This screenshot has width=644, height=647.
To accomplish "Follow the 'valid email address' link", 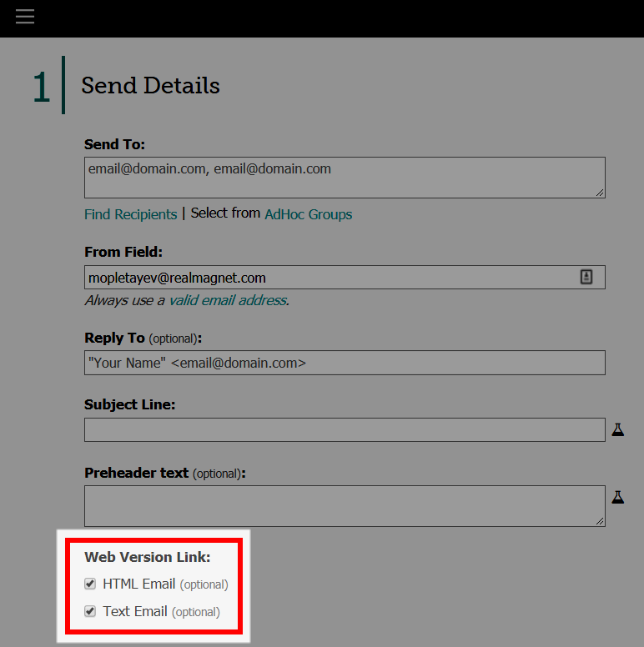I will [x=227, y=300].
